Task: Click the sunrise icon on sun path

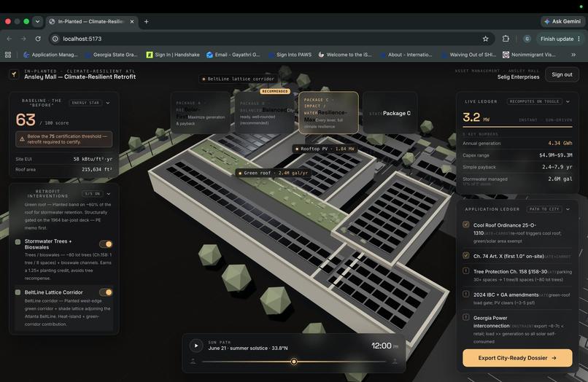Action: tap(193, 362)
